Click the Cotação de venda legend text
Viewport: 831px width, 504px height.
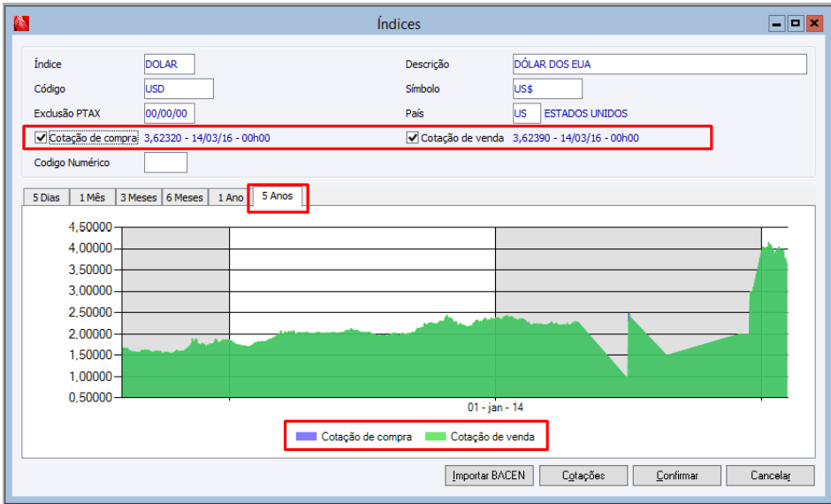click(x=492, y=437)
